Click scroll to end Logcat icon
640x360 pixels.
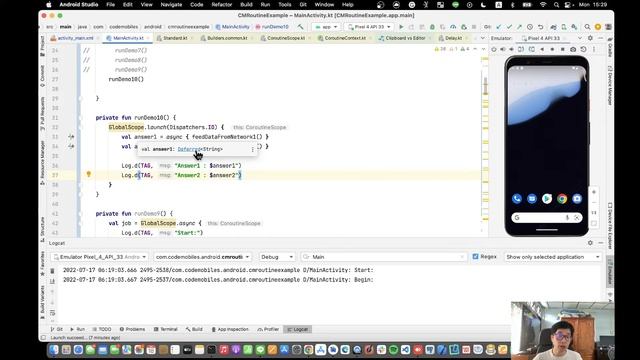tap(52, 281)
